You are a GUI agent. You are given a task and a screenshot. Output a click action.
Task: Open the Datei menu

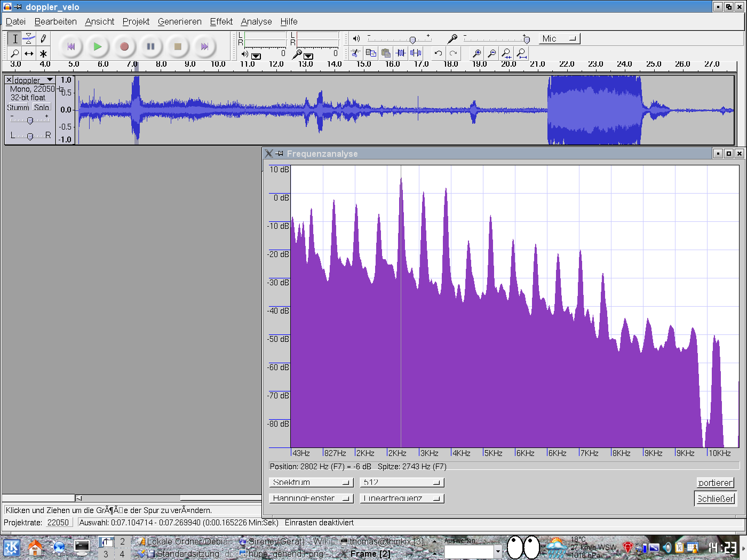[x=15, y=21]
